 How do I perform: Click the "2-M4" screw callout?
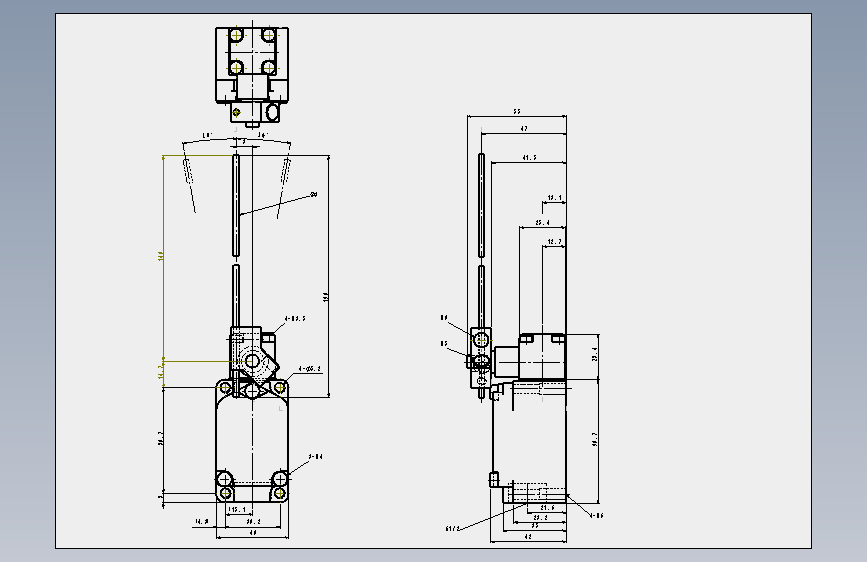315,457
